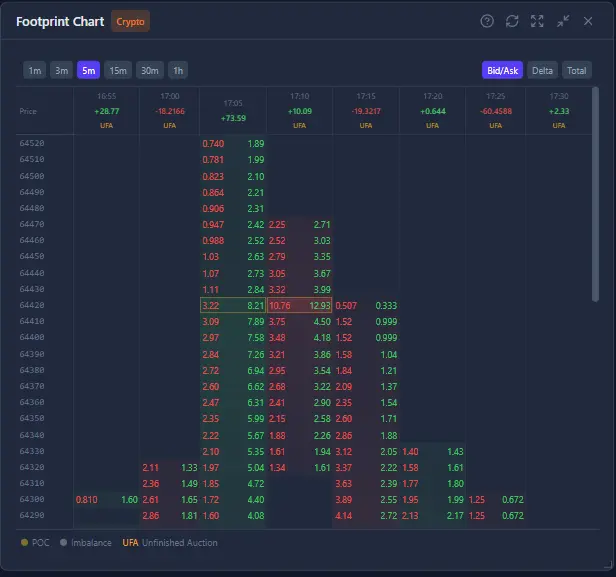Click the 17:20 delta +0.644

[433, 111]
